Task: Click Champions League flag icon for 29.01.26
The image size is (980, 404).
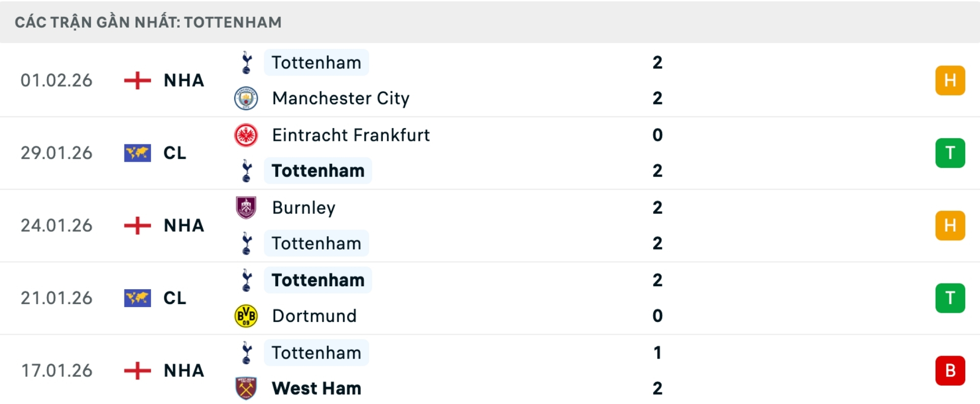Action: (x=137, y=153)
